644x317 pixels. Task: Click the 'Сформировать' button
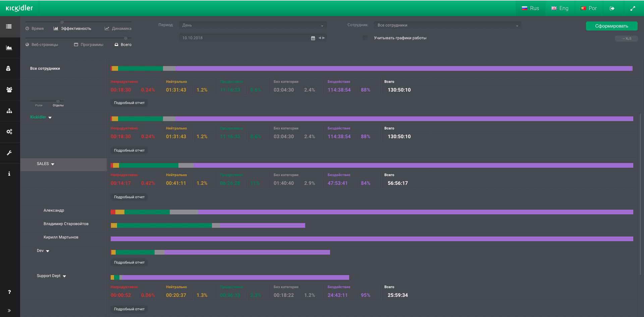[611, 26]
